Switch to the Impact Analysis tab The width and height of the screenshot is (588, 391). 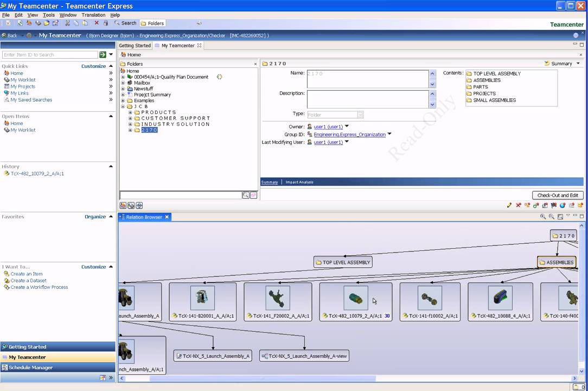tap(299, 182)
